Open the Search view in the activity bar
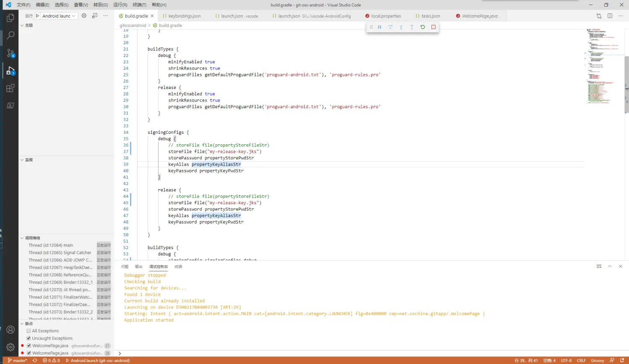The image size is (629, 364). (x=10, y=35)
